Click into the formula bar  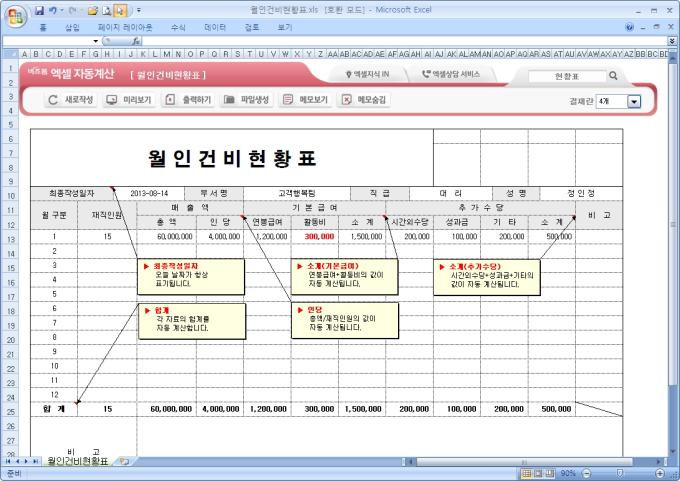405,41
